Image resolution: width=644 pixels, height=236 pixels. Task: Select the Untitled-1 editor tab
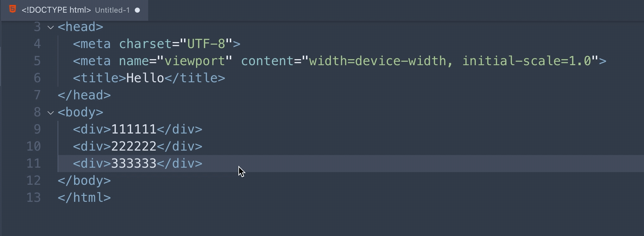(x=74, y=10)
